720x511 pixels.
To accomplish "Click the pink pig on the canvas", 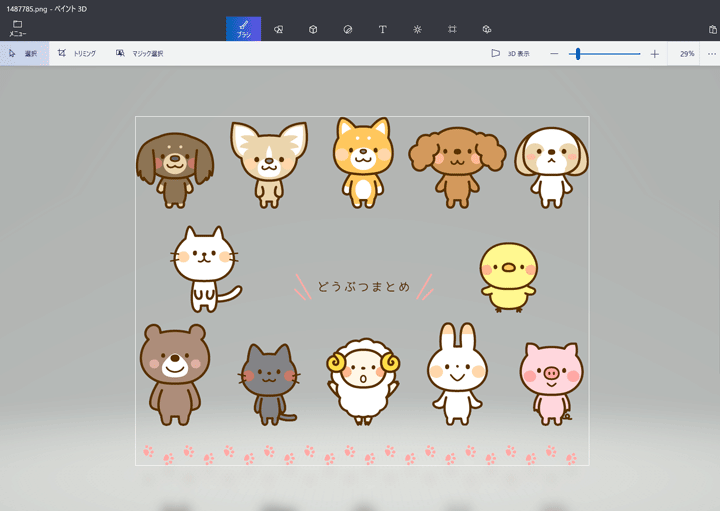I will (552, 384).
